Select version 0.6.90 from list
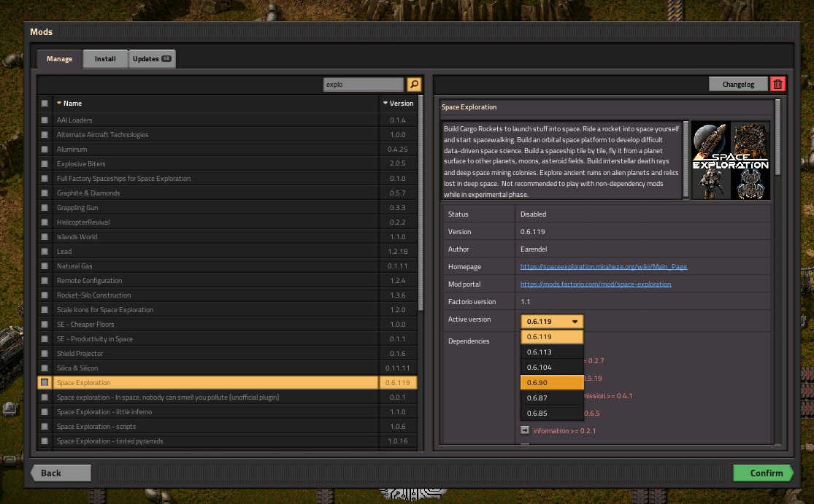Image resolution: width=814 pixels, height=504 pixels. pyautogui.click(x=552, y=383)
